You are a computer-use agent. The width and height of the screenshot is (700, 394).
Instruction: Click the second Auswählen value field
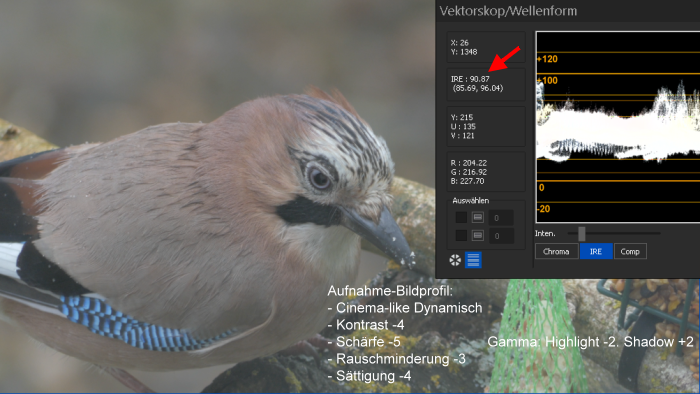[x=501, y=236]
